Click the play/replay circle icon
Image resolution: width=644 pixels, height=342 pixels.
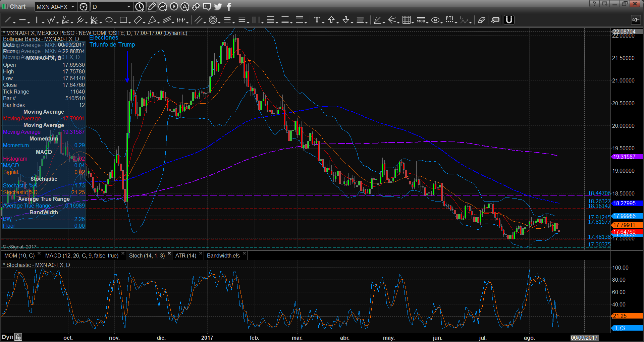coord(174,6)
